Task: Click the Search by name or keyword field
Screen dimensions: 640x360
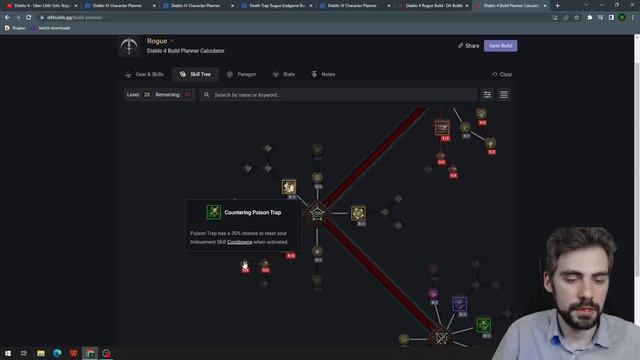Action: 338,95
